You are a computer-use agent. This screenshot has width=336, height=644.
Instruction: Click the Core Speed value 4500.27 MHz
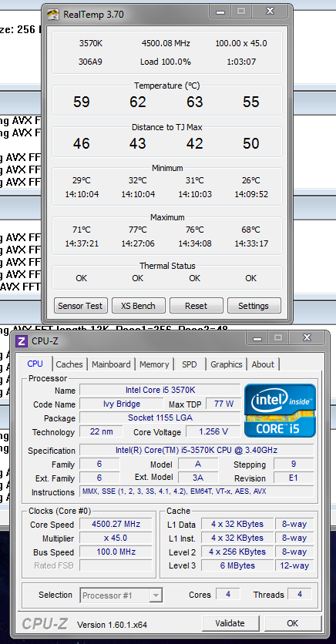[116, 524]
